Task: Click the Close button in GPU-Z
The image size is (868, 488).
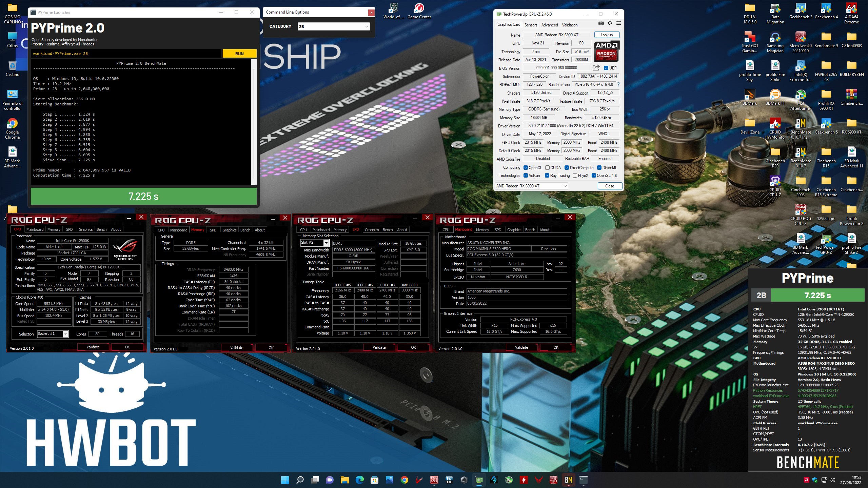Action: coord(610,186)
